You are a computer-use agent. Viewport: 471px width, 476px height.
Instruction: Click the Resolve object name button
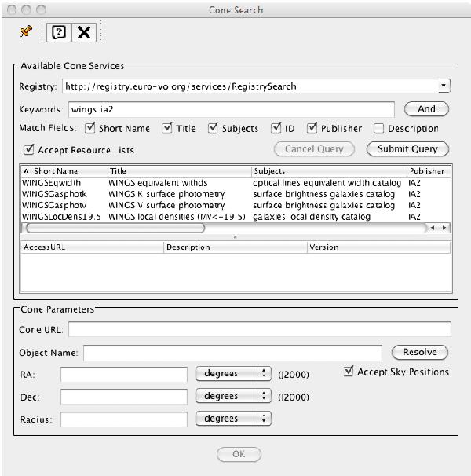[419, 352]
